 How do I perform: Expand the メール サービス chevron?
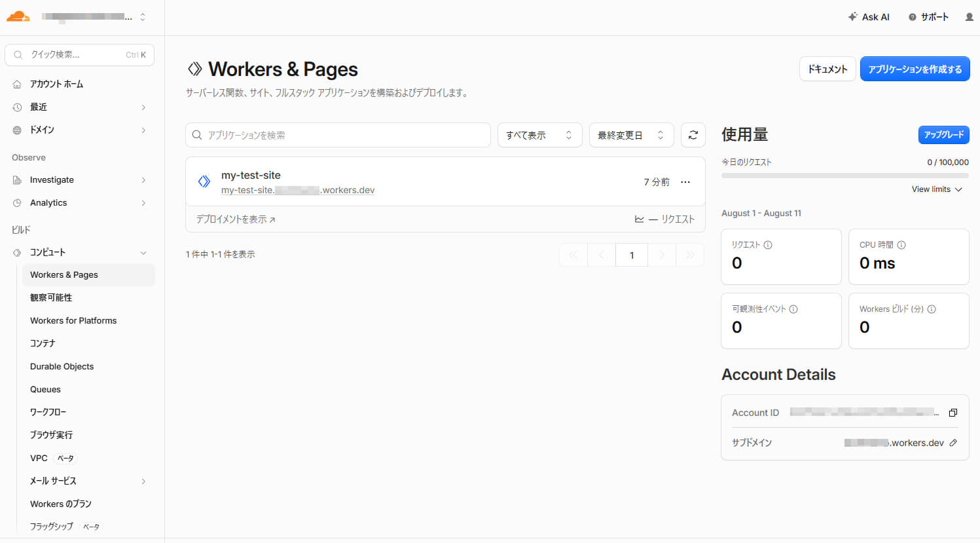point(143,481)
